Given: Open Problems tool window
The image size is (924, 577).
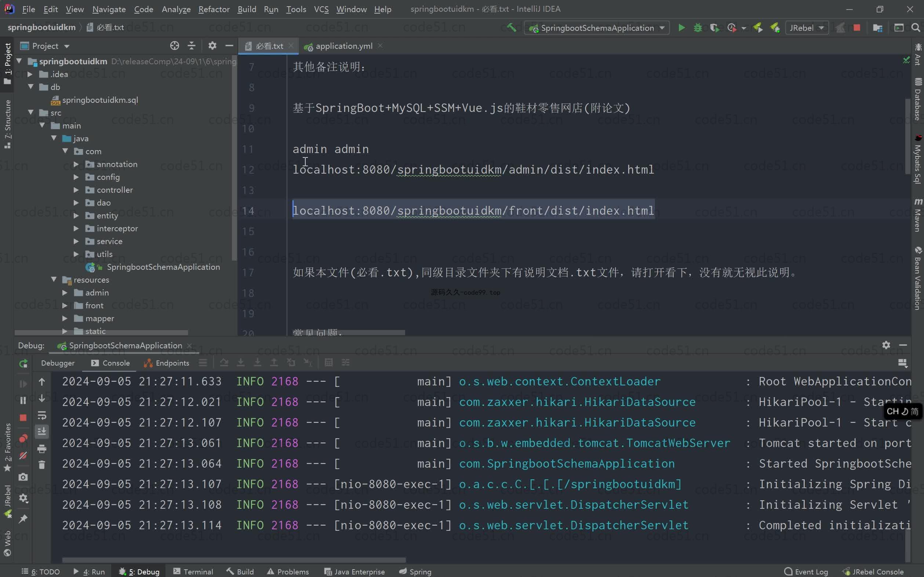Looking at the screenshot, I should [288, 571].
